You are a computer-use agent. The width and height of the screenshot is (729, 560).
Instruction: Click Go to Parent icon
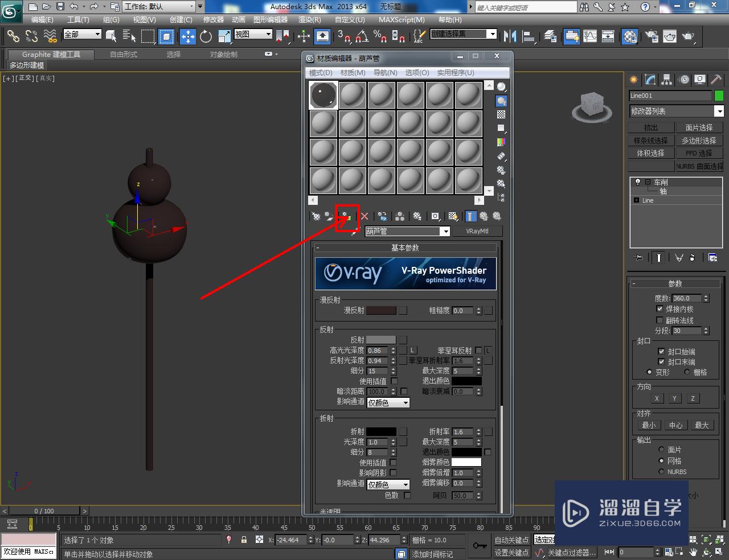coord(484,216)
